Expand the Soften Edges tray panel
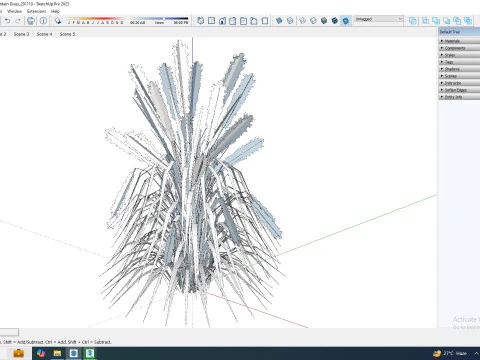Viewport: 480px width, 360px height. click(459, 90)
